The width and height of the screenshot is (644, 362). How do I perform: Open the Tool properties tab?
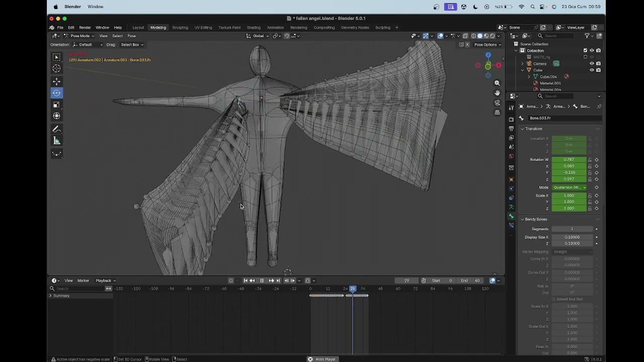point(511,107)
